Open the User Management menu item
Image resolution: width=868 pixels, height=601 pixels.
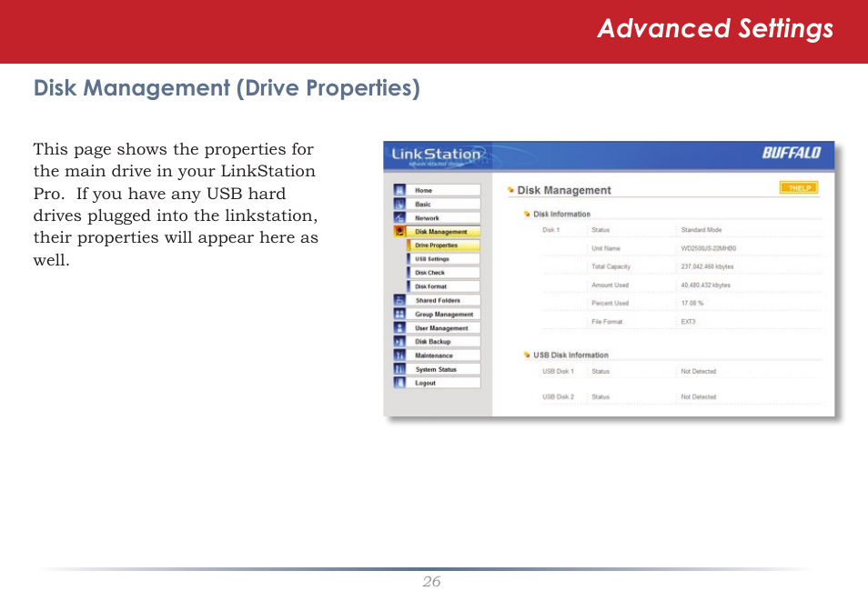[x=443, y=327]
